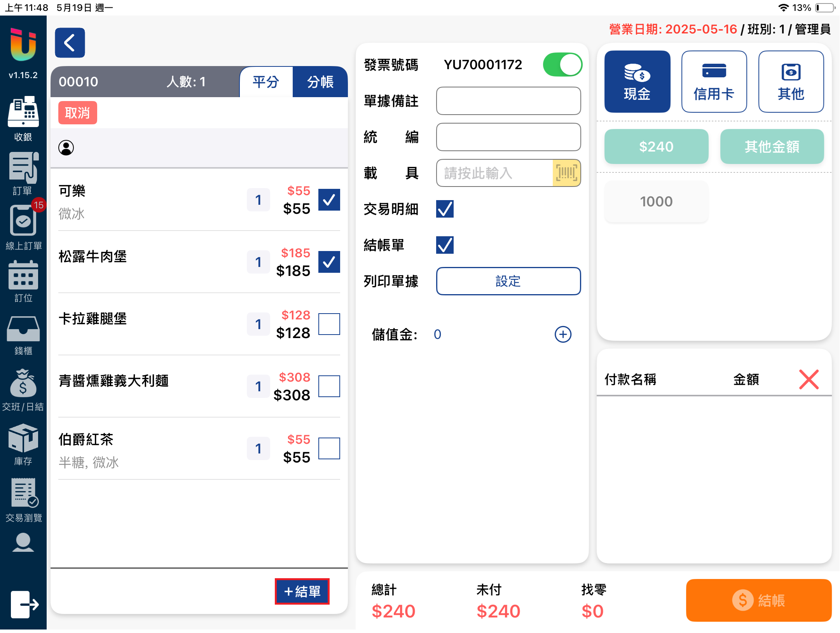This screenshot has height=633, width=840.
Task: Go back using the chevron button
Action: point(70,43)
